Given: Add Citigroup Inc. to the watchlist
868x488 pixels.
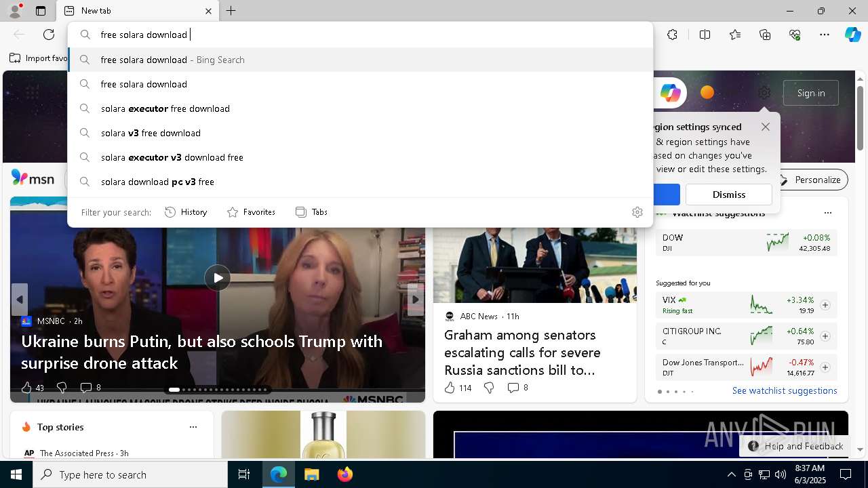Looking at the screenshot, I should tap(825, 336).
